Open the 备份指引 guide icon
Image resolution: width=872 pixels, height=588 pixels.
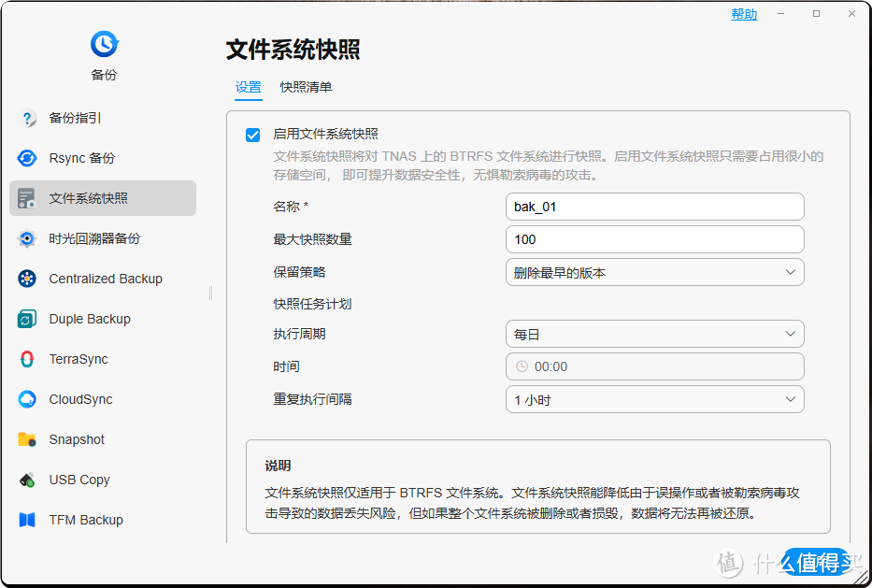coord(27,119)
